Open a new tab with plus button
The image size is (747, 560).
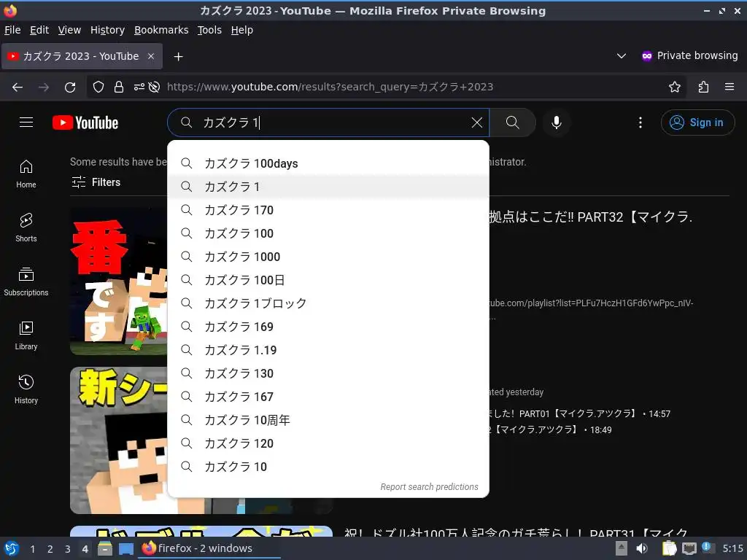tap(178, 57)
